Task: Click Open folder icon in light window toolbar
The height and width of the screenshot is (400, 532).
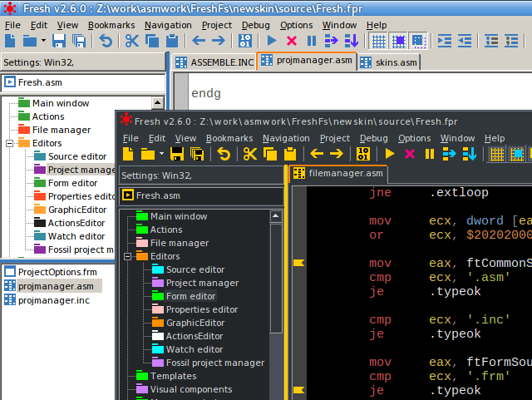Action: pos(30,41)
